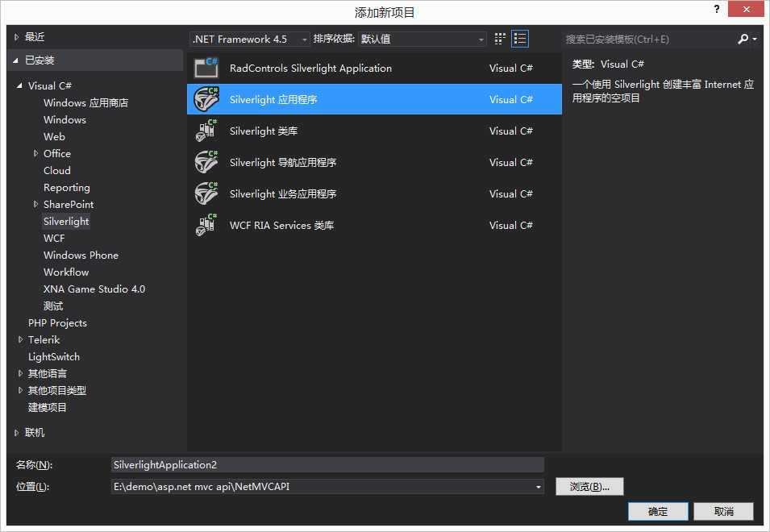Image resolution: width=770 pixels, height=532 pixels.
Task: Select the Cloud category
Action: click(x=57, y=170)
